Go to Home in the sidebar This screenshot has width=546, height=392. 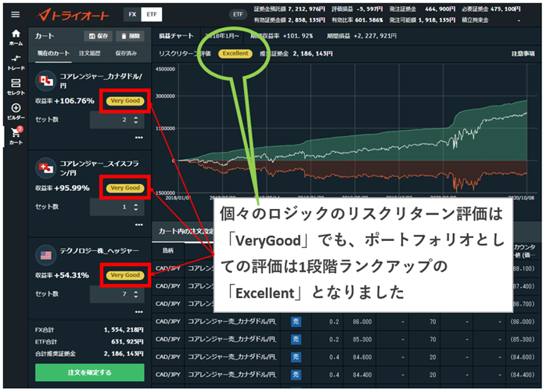pyautogui.click(x=16, y=38)
